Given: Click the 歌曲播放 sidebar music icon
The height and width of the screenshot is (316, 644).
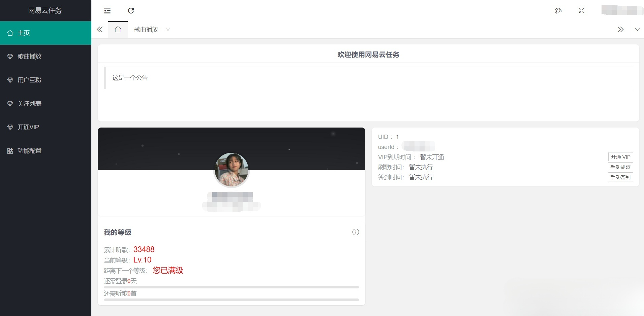Looking at the screenshot, I should [10, 56].
